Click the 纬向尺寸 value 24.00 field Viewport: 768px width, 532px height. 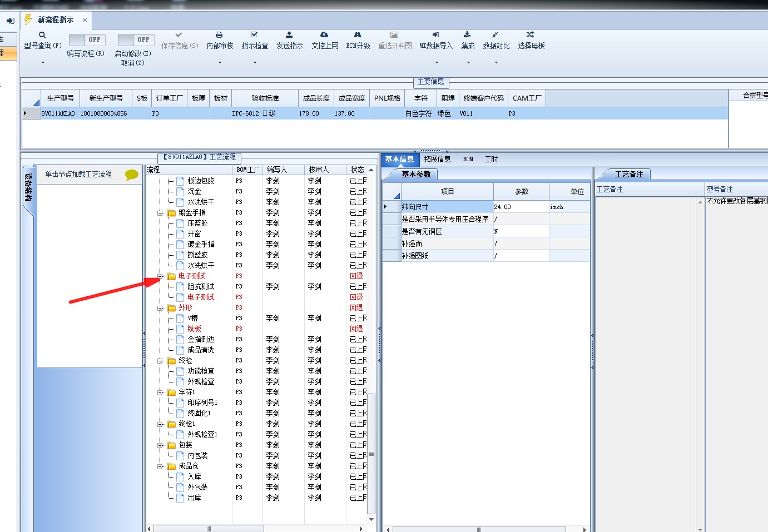coord(521,207)
